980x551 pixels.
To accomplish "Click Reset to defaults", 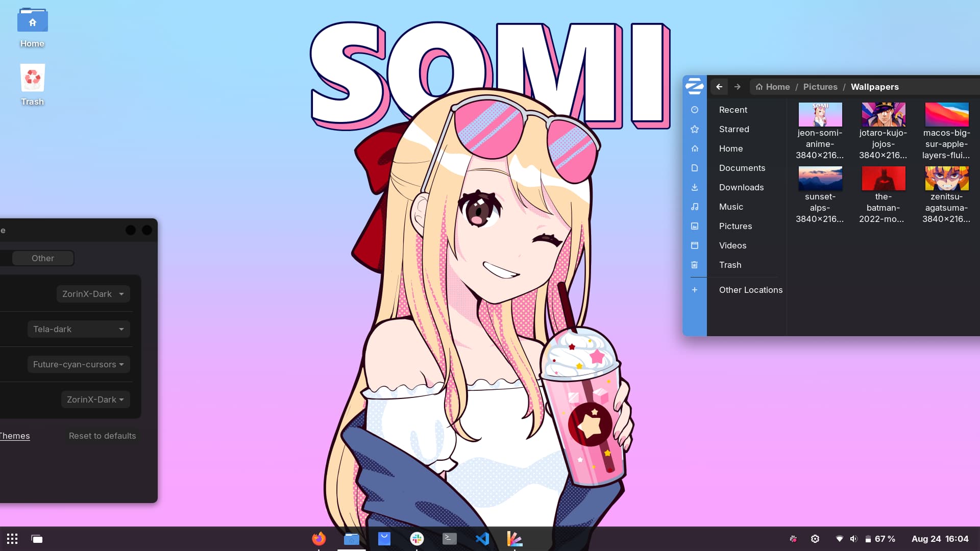I will click(103, 436).
